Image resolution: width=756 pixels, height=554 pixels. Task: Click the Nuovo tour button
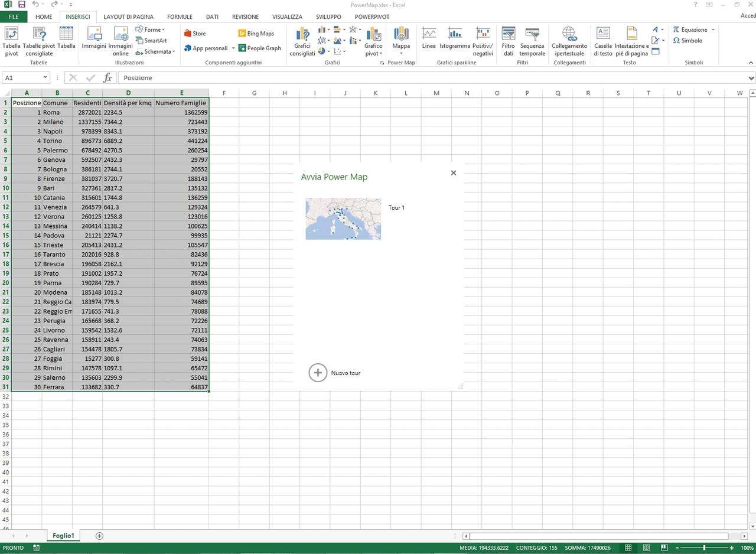318,373
